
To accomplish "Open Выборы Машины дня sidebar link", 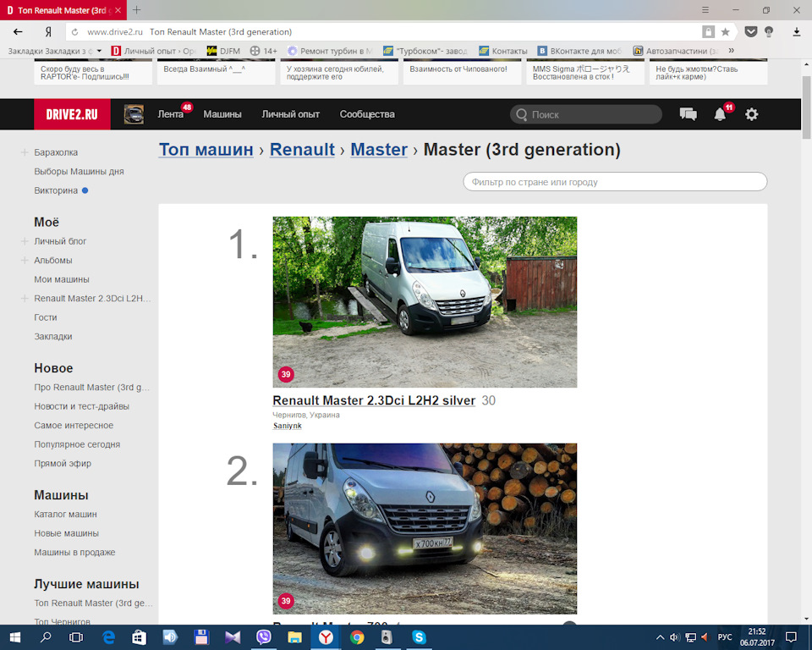I will [79, 172].
